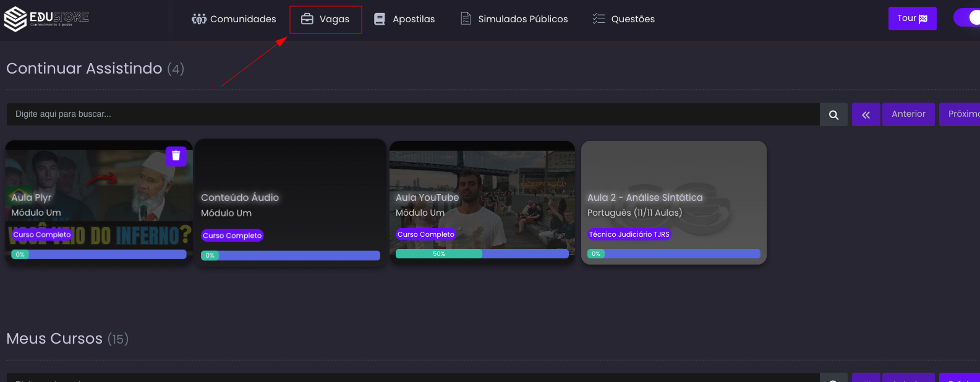Screen dimensions: 980x382
Task: Toggle the theme switch at top right
Action: 967,17
